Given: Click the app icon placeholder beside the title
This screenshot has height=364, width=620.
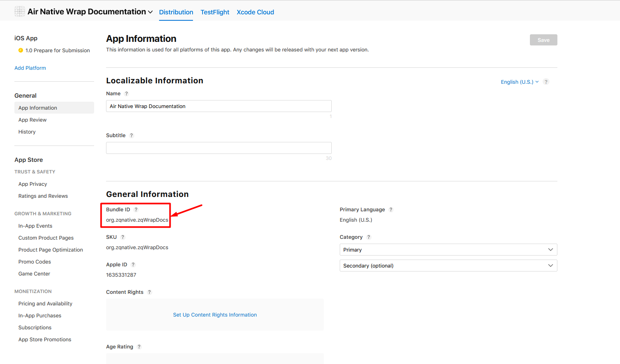Looking at the screenshot, I should 20,12.
